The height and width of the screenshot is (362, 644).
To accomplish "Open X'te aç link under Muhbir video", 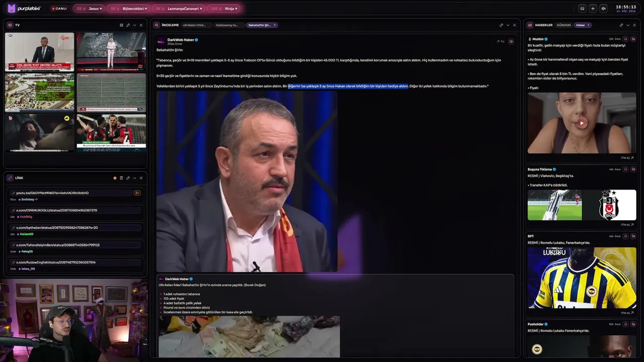I will pos(627,158).
